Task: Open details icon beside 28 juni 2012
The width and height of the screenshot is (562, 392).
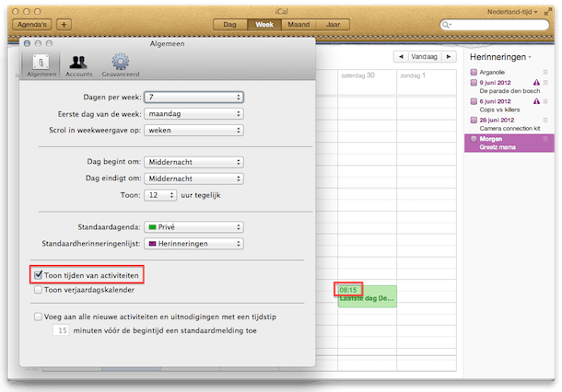Action: click(x=545, y=120)
